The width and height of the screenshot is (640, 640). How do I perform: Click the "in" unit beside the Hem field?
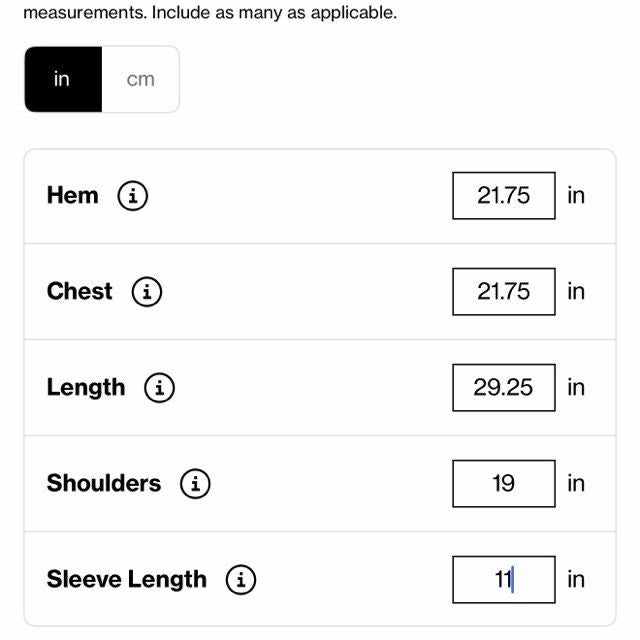coord(576,196)
